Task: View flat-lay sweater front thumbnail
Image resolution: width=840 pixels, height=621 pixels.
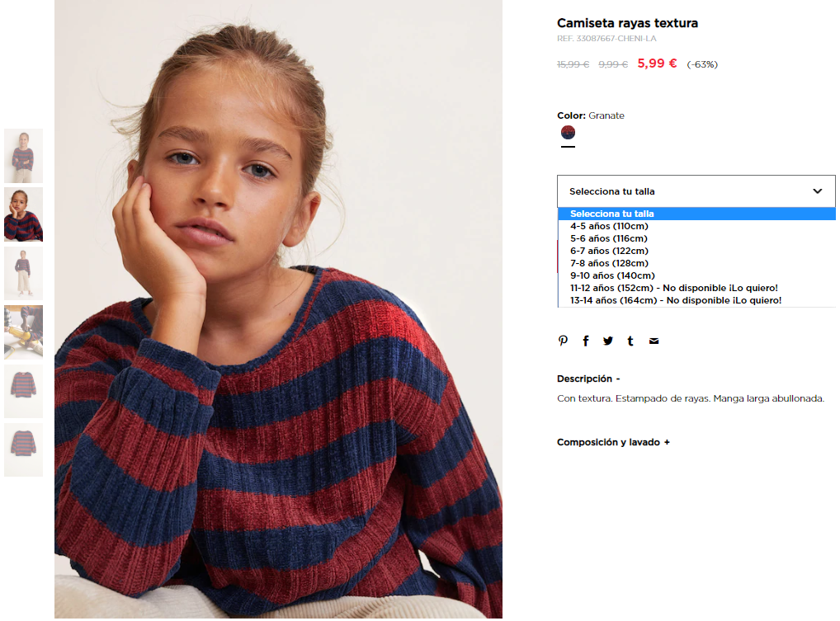Action: [24, 392]
